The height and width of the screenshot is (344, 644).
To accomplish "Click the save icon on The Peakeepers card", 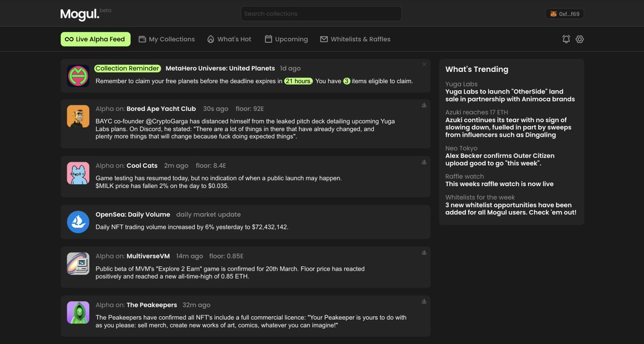I will (x=424, y=302).
